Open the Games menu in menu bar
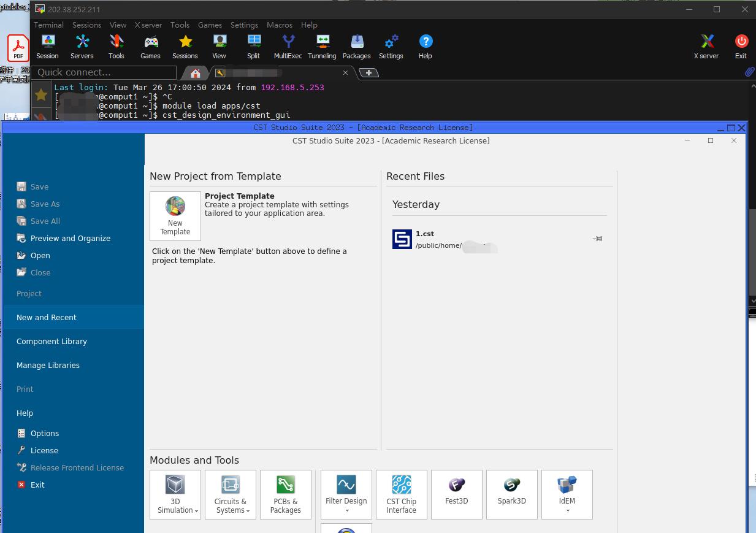756x533 pixels. (x=210, y=25)
